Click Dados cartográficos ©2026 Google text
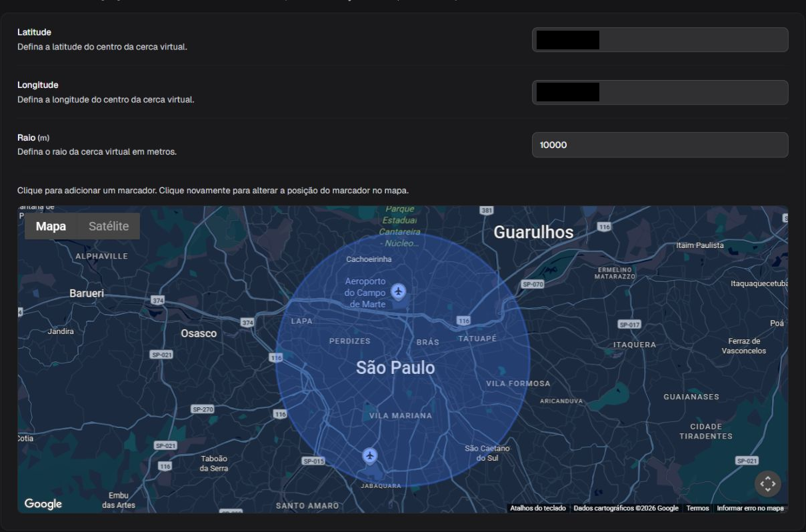Image resolution: width=806 pixels, height=532 pixels. (626, 508)
